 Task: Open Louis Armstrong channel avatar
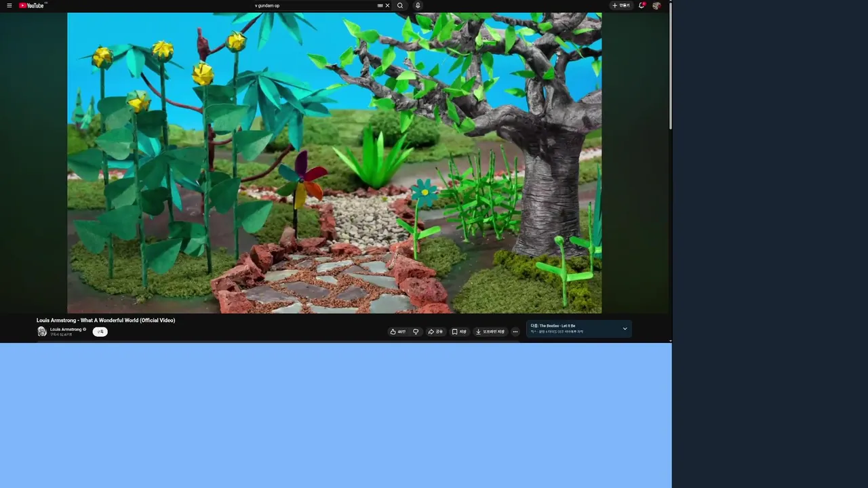coord(42,331)
